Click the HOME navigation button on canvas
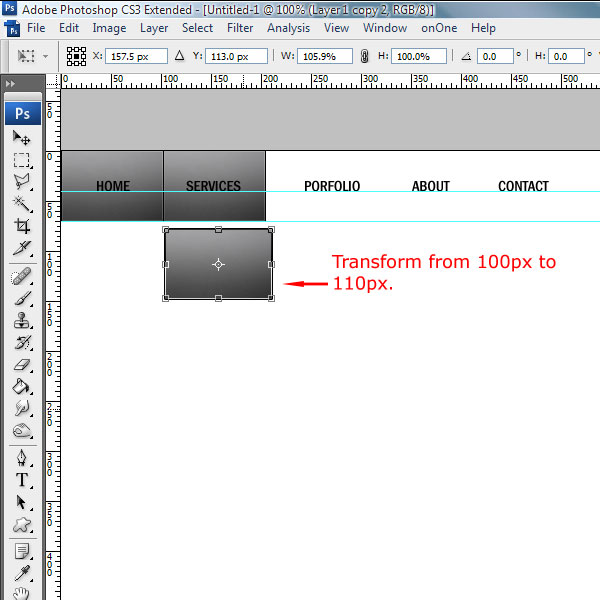This screenshot has width=600, height=600. (x=112, y=186)
